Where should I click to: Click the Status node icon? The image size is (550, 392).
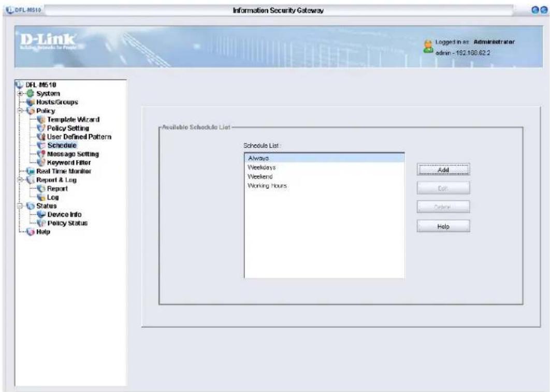click(31, 206)
